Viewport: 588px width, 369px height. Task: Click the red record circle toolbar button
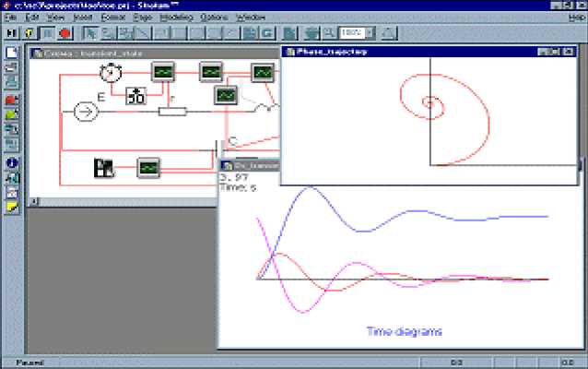(65, 33)
